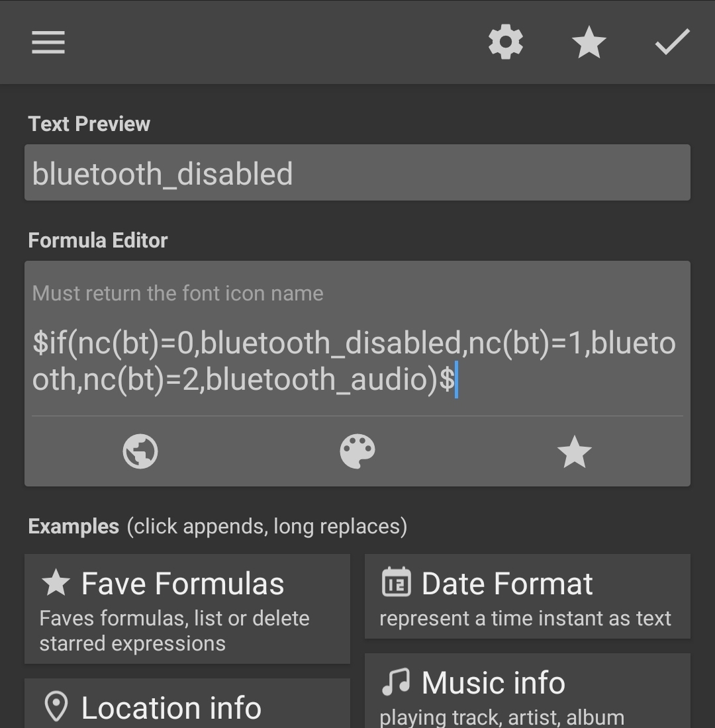Tap the Formula Editor heading label
Screen dimensions: 715x728
(98, 240)
